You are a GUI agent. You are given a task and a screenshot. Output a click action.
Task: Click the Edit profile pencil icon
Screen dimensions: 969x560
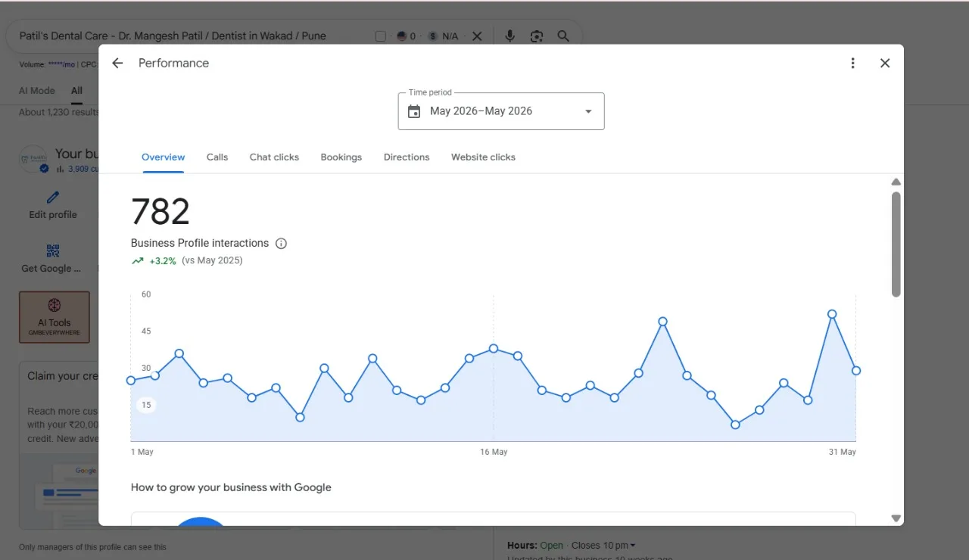click(x=53, y=198)
